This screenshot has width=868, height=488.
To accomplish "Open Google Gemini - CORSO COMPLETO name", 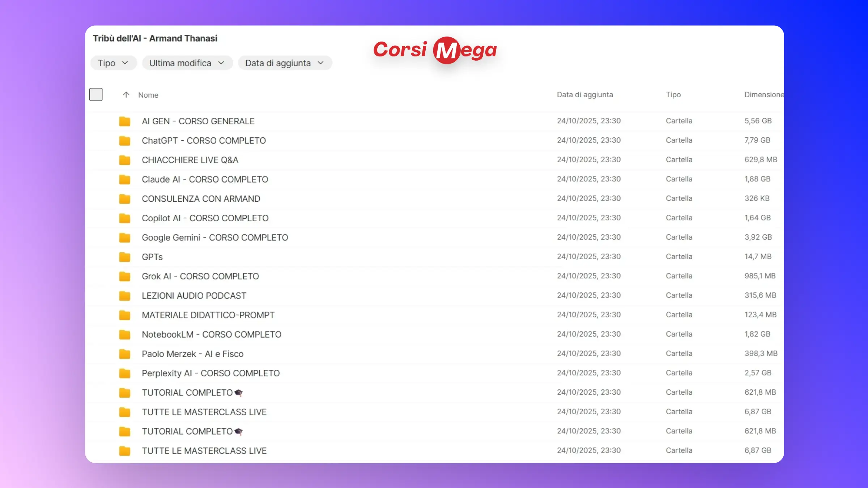I will click(x=215, y=237).
